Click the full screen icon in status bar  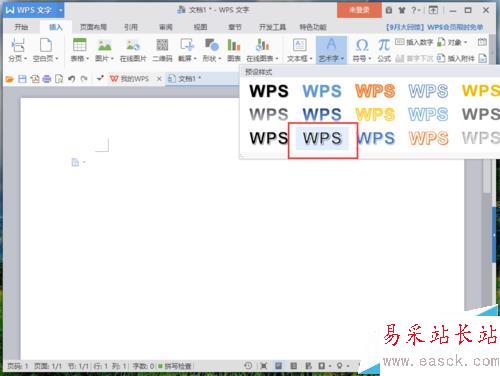(x=263, y=366)
